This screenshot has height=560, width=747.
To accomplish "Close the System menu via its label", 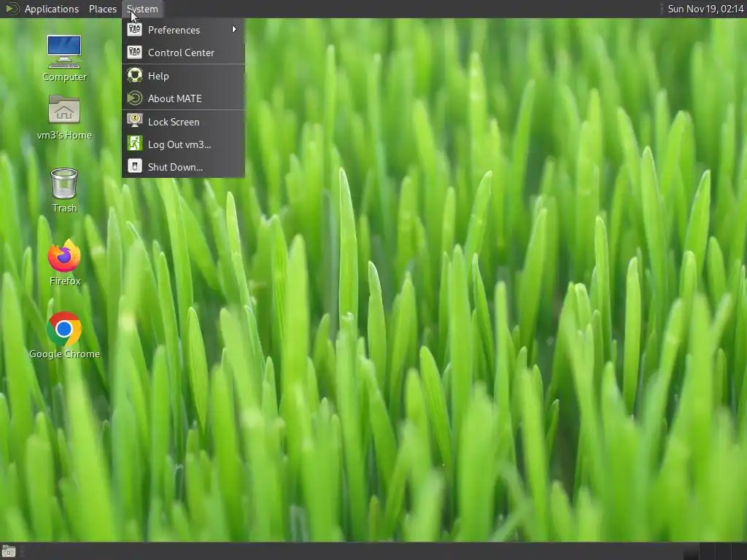I will tap(142, 9).
